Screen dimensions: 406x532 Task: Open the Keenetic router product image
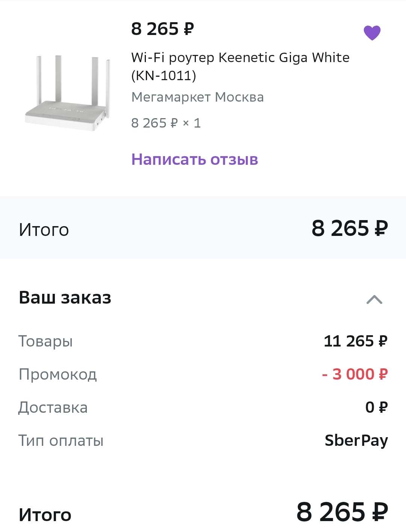(x=68, y=93)
